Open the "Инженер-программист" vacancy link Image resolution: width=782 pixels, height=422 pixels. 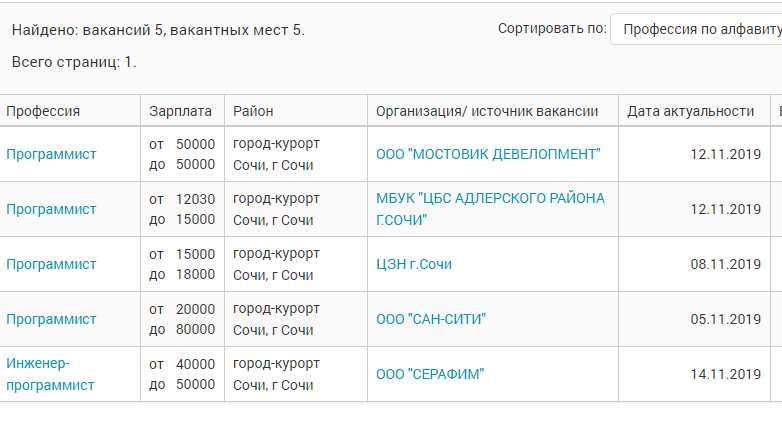point(50,374)
